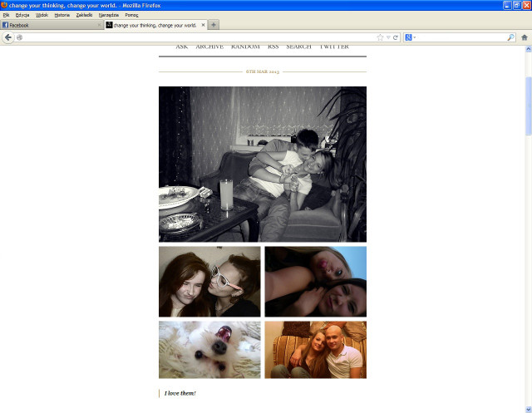This screenshot has width=532, height=413.
Task: Go back with the browser back arrow
Action: point(8,37)
